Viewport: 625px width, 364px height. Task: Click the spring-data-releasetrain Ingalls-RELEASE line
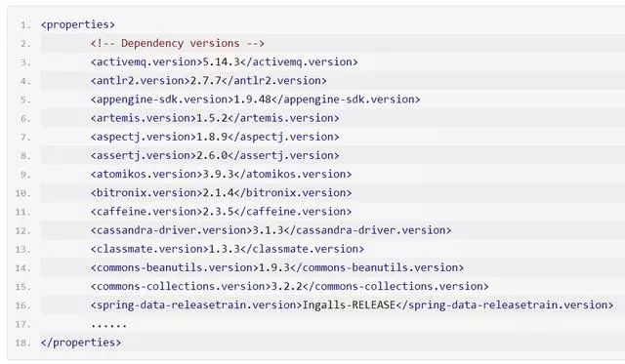pyautogui.click(x=352, y=305)
